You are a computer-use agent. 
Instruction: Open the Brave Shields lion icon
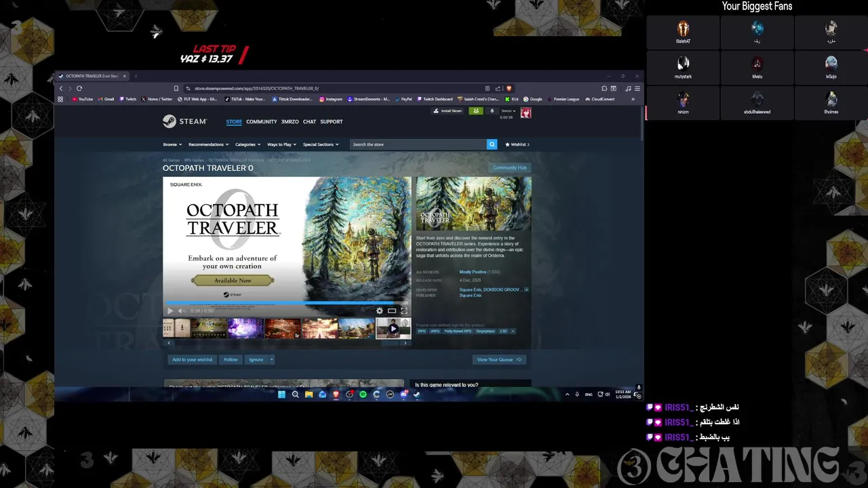click(x=509, y=88)
